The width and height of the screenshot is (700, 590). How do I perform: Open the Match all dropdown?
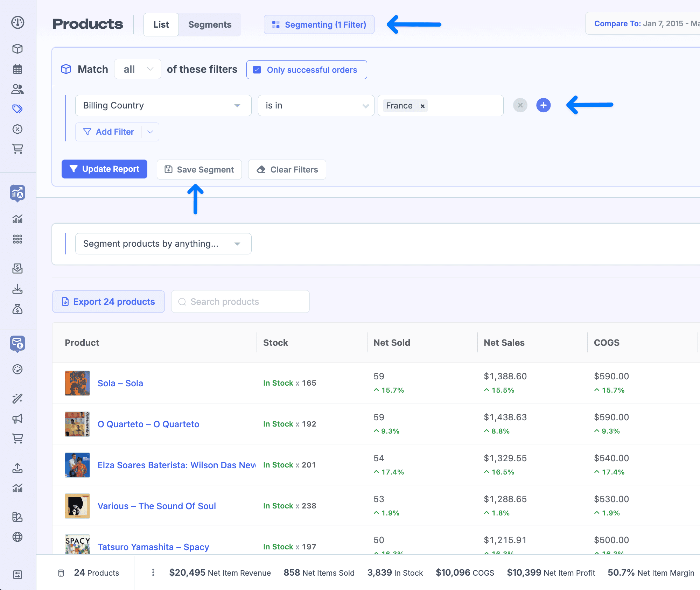138,69
